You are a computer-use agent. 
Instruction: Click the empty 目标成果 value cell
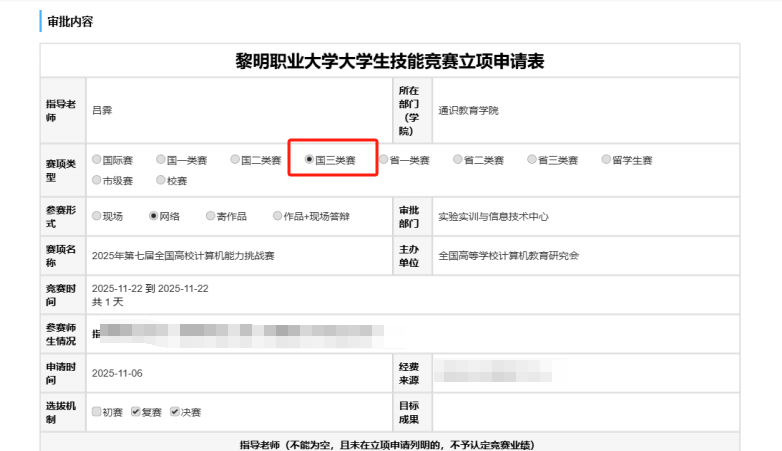[586, 412]
